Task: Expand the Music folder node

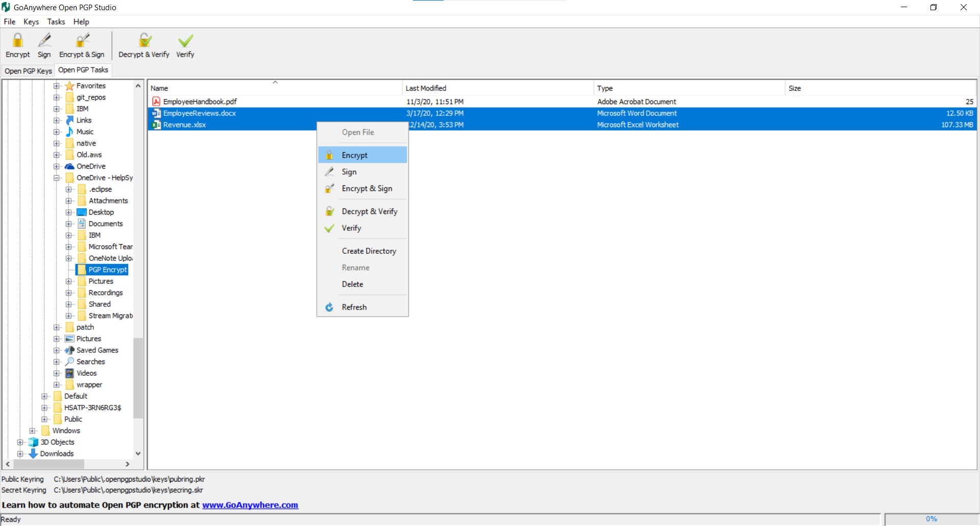Action: point(57,132)
